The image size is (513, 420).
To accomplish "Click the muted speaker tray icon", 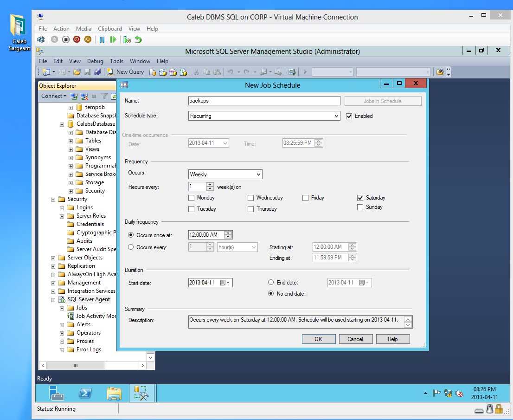I will (459, 393).
